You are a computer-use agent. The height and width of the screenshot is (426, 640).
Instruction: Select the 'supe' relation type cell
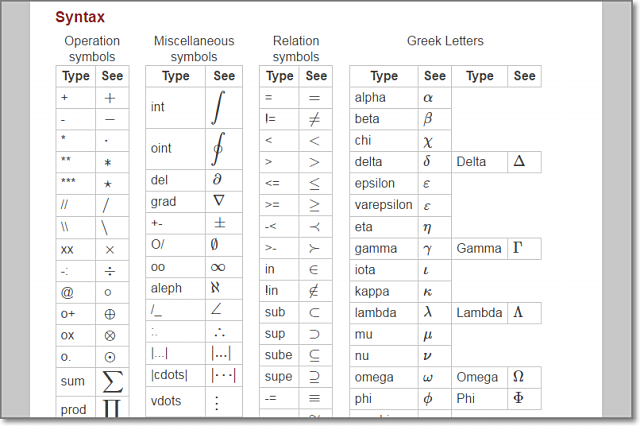(278, 376)
